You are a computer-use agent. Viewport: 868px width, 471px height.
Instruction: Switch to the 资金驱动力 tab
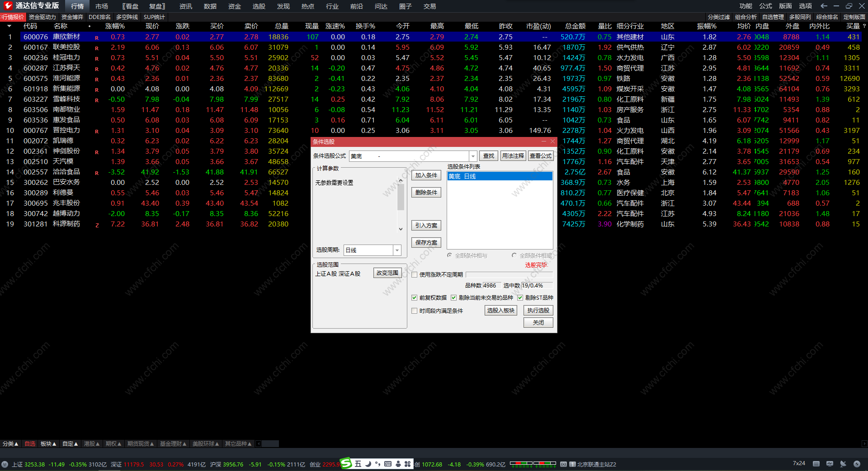[x=42, y=17]
